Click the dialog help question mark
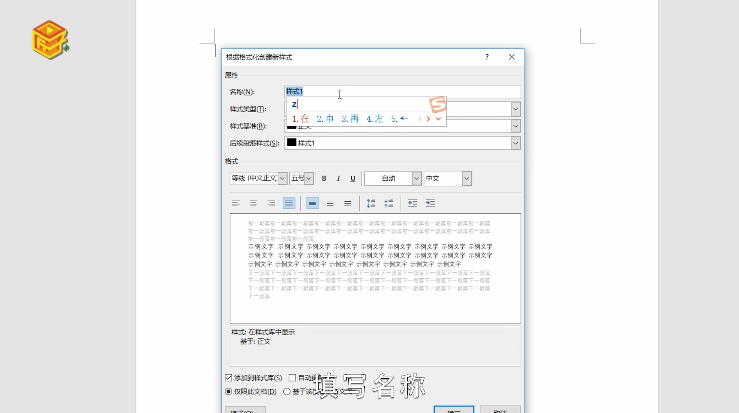The image size is (739, 413). coord(487,58)
